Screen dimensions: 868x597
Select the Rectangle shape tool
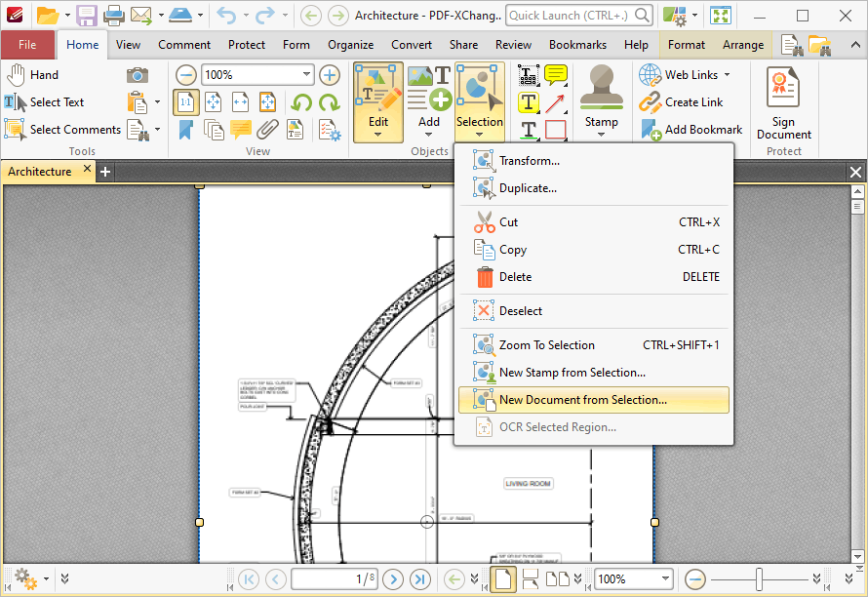click(x=555, y=130)
